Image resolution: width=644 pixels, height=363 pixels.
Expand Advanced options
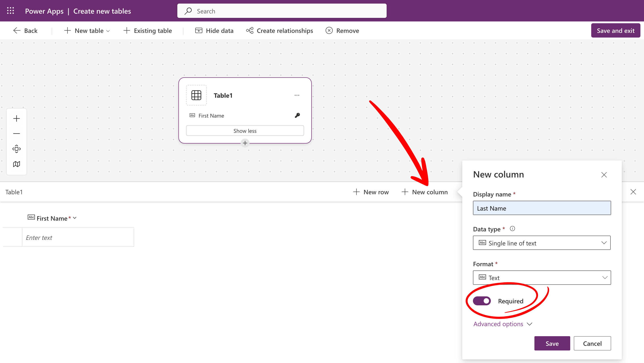502,324
